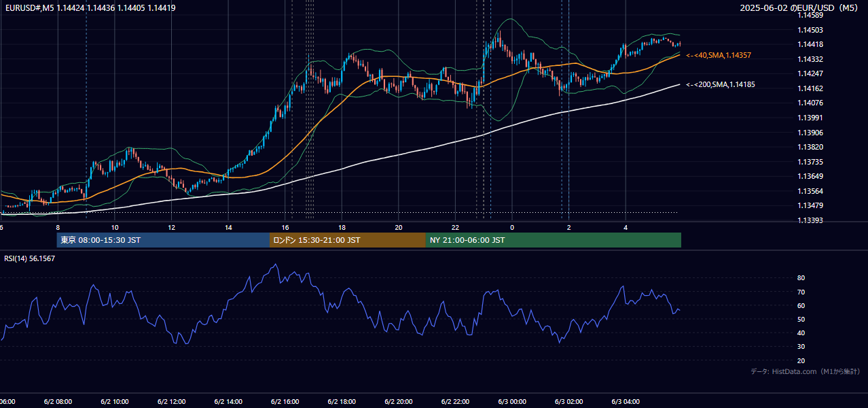Click price axis label 1.13649

tap(810, 176)
